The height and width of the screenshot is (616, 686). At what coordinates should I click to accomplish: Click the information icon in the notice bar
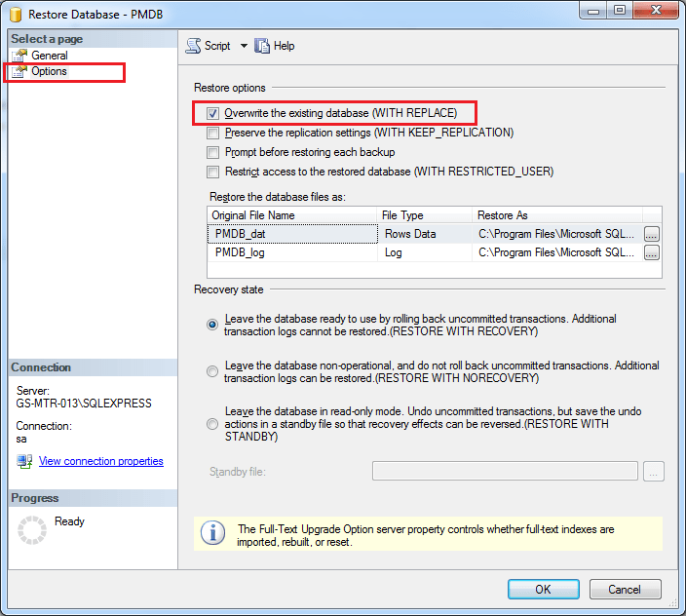point(211,533)
